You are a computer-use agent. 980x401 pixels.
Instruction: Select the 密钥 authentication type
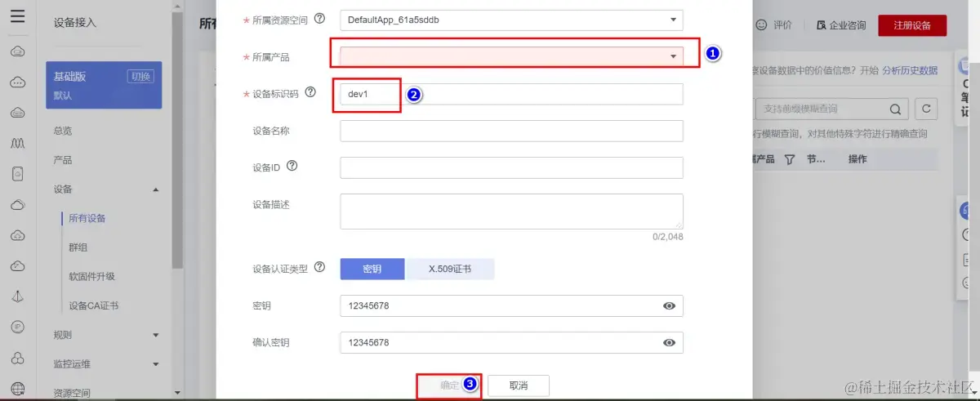pyautogui.click(x=372, y=270)
